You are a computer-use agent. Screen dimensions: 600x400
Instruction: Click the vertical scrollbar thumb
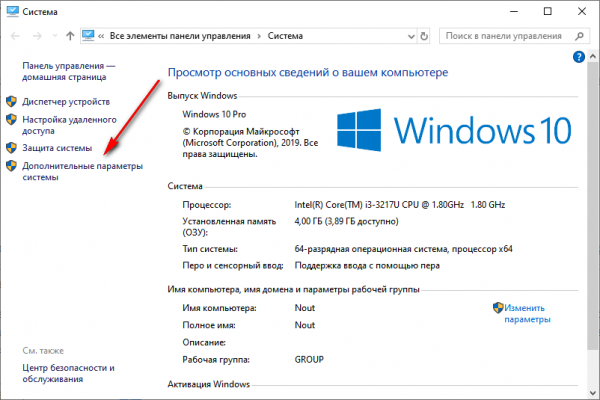click(593, 206)
